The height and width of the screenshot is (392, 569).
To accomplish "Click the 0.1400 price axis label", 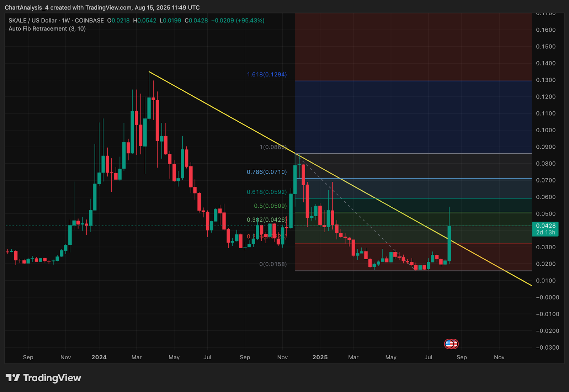I will tap(546, 63).
